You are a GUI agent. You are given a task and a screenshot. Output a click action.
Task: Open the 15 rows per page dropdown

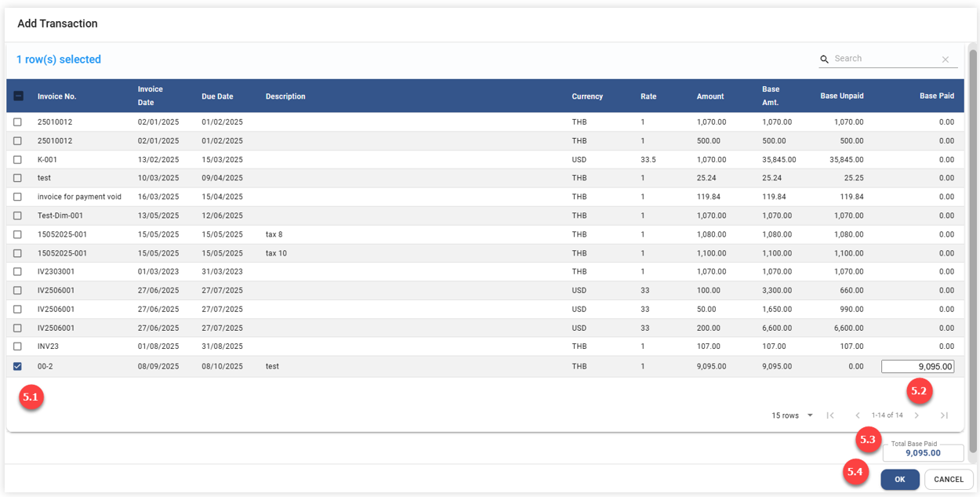[x=793, y=415]
